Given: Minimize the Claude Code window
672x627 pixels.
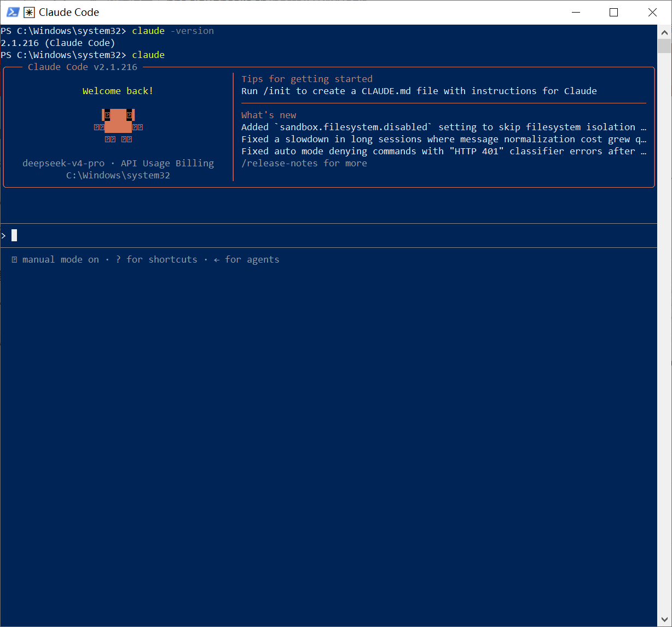Looking at the screenshot, I should coord(575,12).
